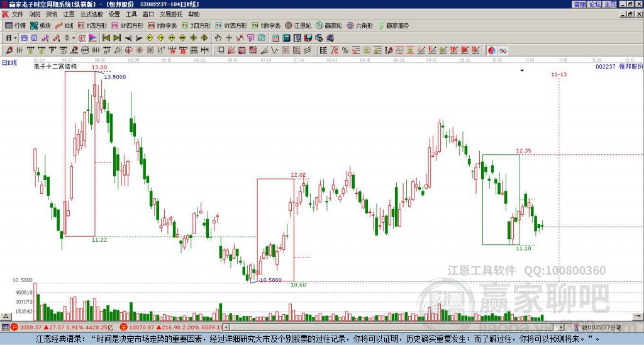This screenshot has width=644, height=345.
Task: Open the 9T四方形 tool
Action: click(x=231, y=25)
